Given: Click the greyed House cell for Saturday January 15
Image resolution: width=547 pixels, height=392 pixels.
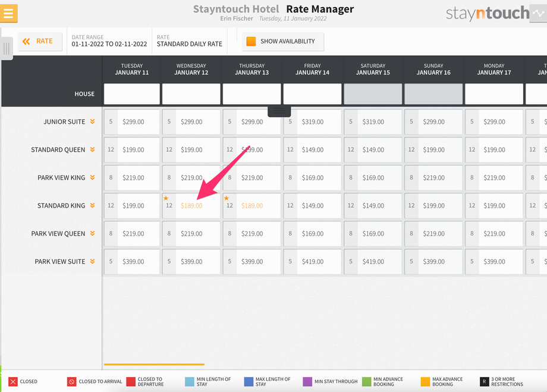Looking at the screenshot, I should coord(373,94).
